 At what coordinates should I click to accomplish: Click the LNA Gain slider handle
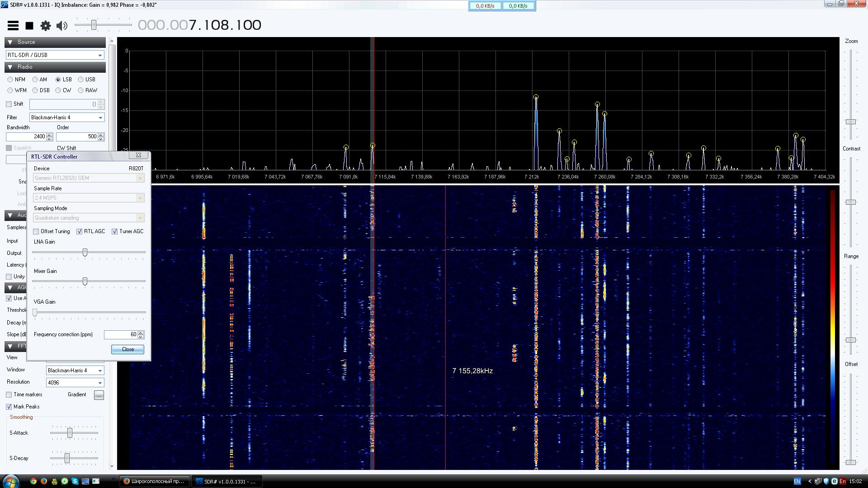[x=85, y=252]
